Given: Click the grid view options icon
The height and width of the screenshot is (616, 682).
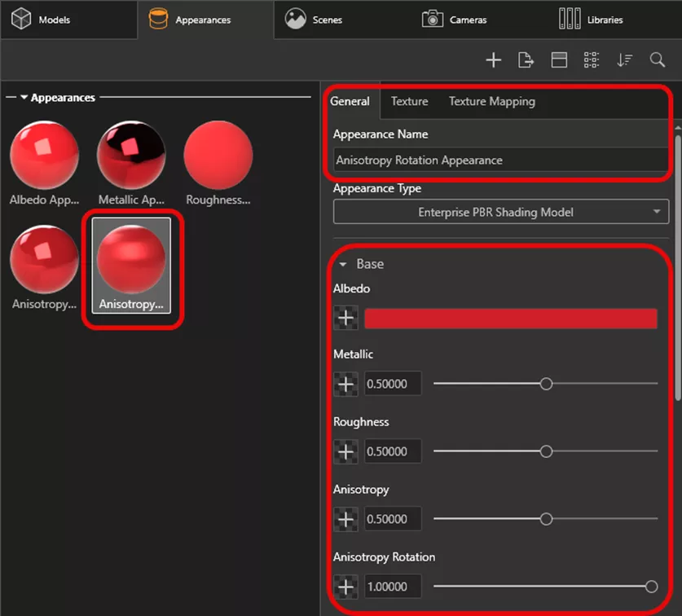Looking at the screenshot, I should (592, 59).
